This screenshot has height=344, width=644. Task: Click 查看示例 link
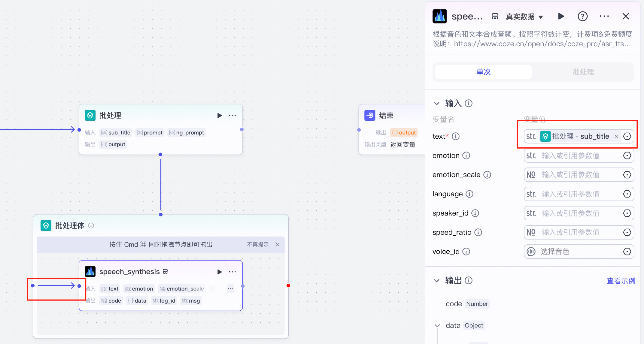(x=621, y=281)
